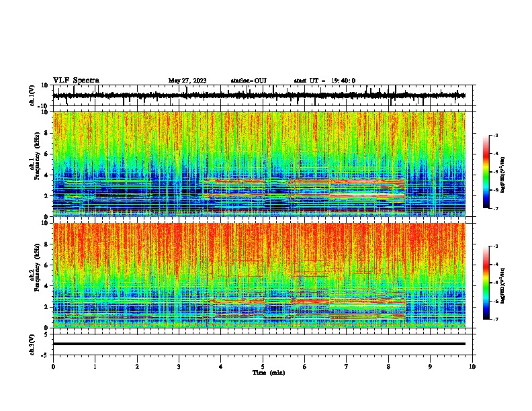Click the "-3" label on ch.1 color bar
Viewport: 532px width, 411px height.
(x=495, y=135)
